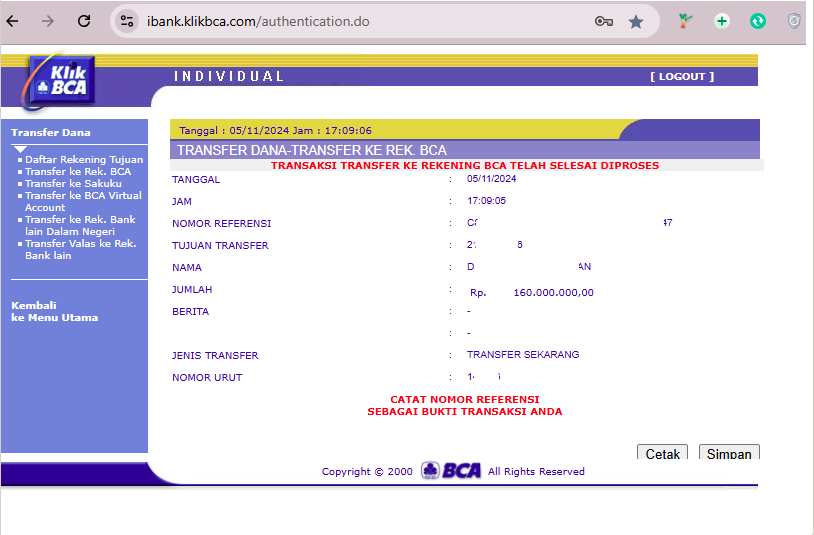Open the shield extension icon
This screenshot has height=535, width=814.
pyautogui.click(x=794, y=21)
